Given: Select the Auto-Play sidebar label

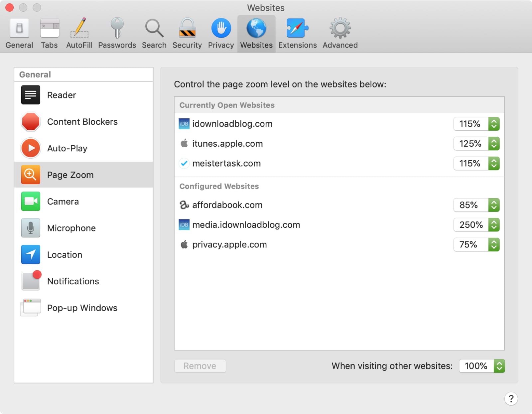Looking at the screenshot, I should [x=67, y=148].
